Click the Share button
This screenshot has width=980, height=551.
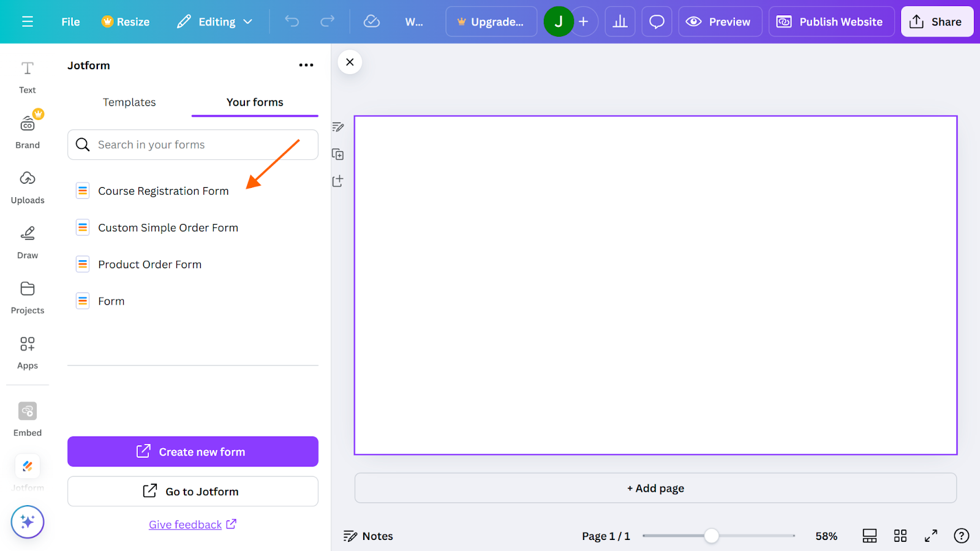click(x=937, y=22)
